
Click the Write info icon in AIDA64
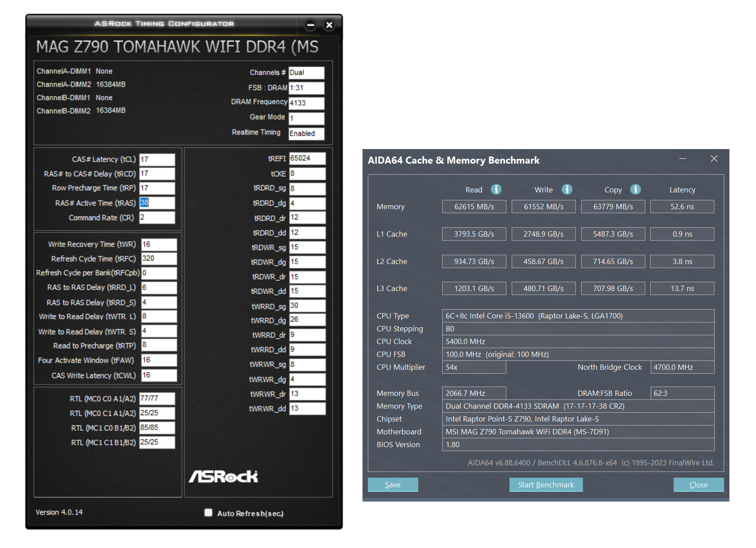[x=567, y=189]
